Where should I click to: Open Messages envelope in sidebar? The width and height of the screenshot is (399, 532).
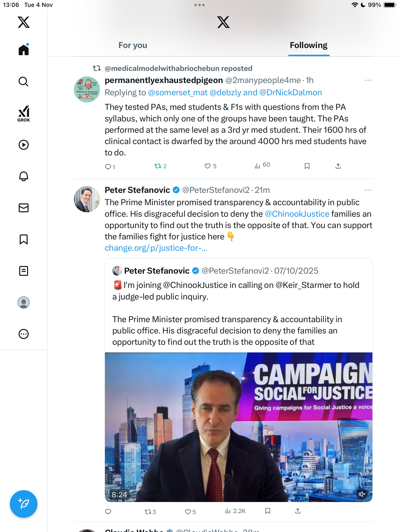pyautogui.click(x=24, y=208)
